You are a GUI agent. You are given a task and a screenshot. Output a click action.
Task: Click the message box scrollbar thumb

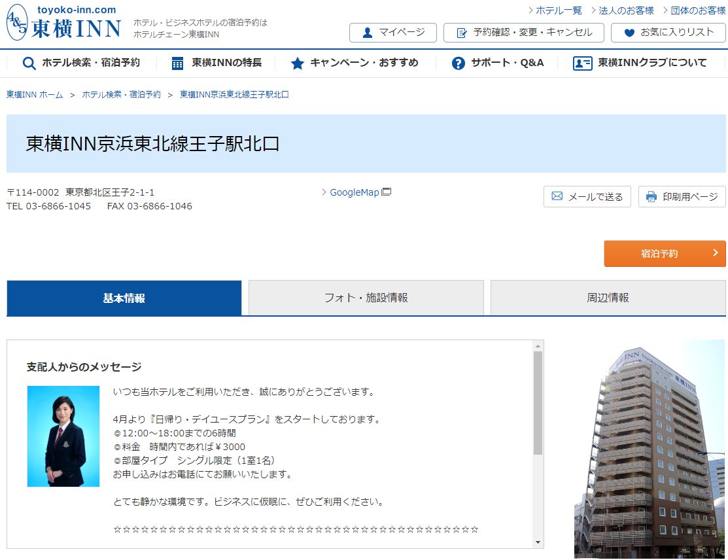point(538,402)
